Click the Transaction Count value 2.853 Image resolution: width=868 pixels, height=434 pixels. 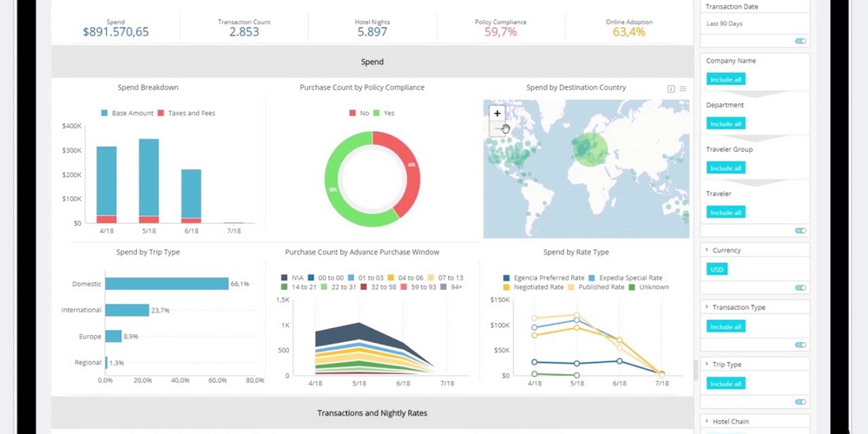click(244, 31)
